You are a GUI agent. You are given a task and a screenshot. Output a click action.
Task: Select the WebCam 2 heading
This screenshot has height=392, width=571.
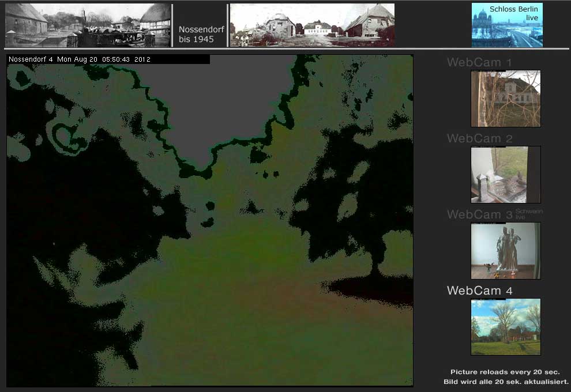click(479, 139)
